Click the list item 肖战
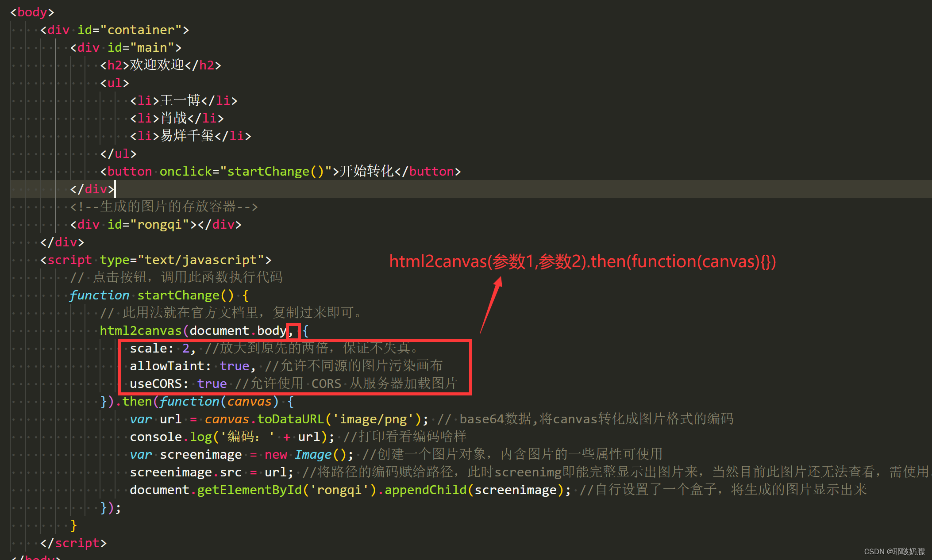 click(177, 118)
